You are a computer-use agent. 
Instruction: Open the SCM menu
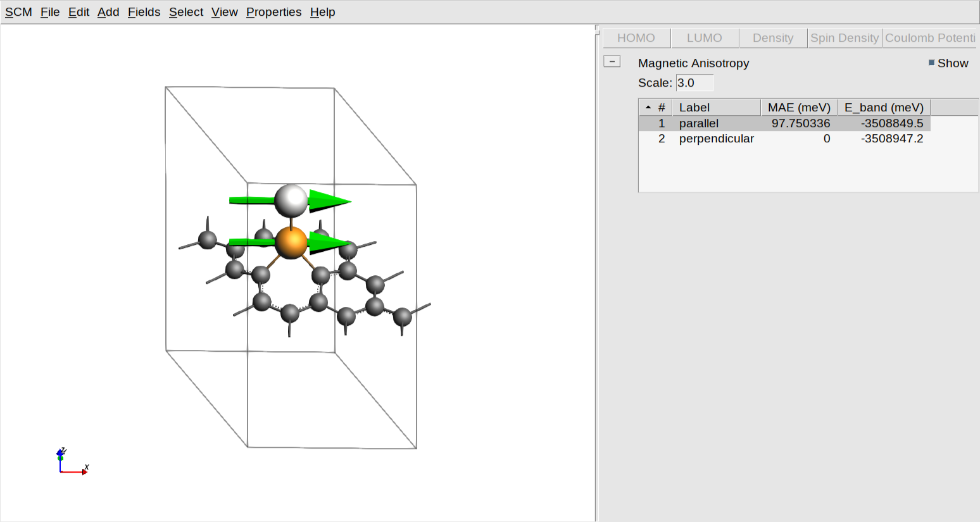point(18,12)
